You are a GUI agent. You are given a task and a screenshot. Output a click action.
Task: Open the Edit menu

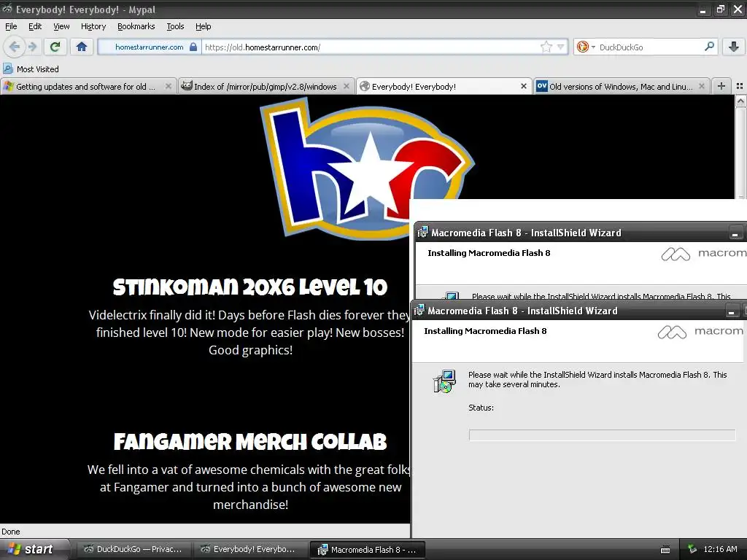coord(35,26)
